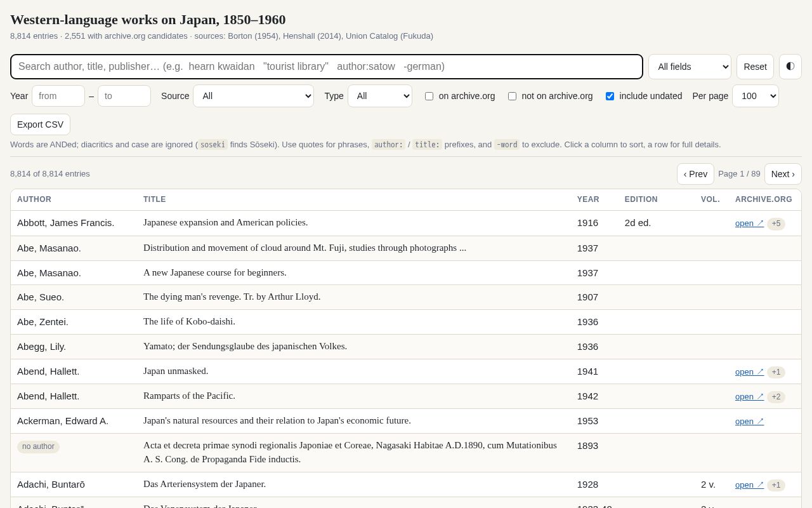Viewport: 812px width, 508px height.
Task: Open the 'All fields' search scope dropdown
Action: pyautogui.click(x=690, y=67)
